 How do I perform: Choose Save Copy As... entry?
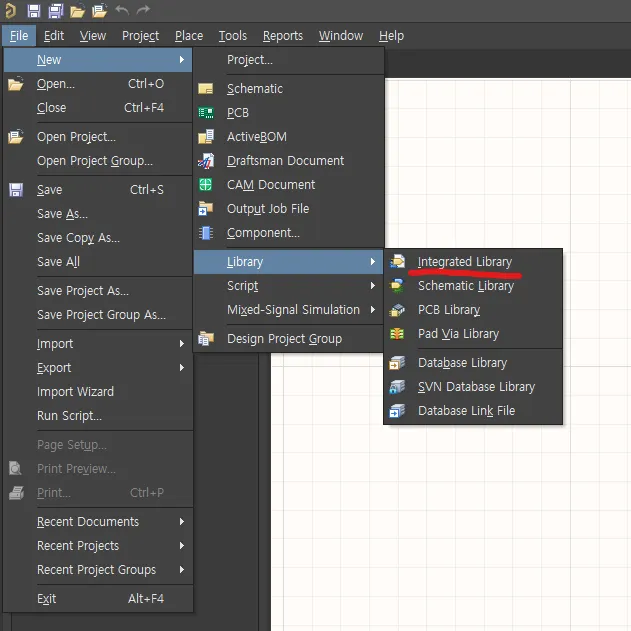pyautogui.click(x=98, y=238)
